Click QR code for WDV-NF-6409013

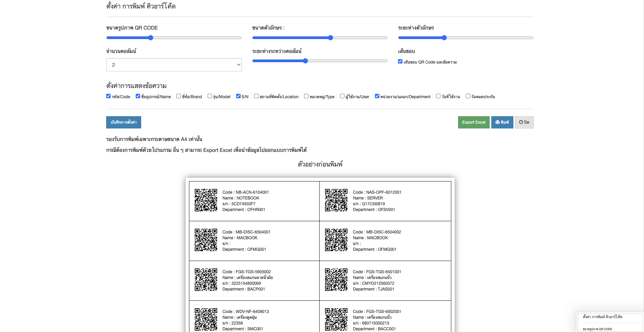(x=206, y=319)
